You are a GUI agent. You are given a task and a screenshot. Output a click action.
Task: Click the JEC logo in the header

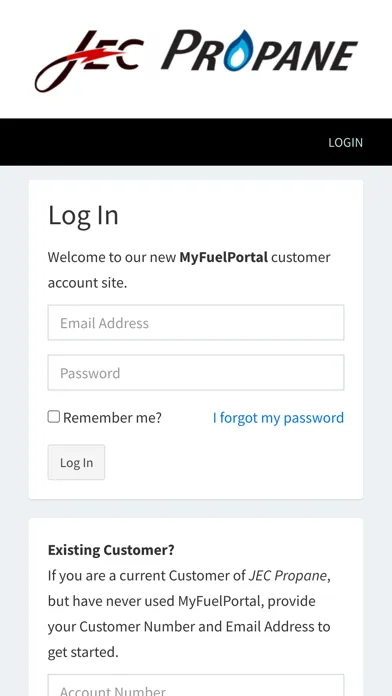point(89,61)
